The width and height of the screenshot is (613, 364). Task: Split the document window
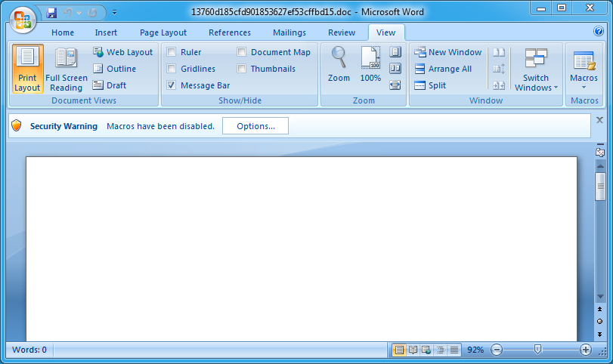pos(430,85)
